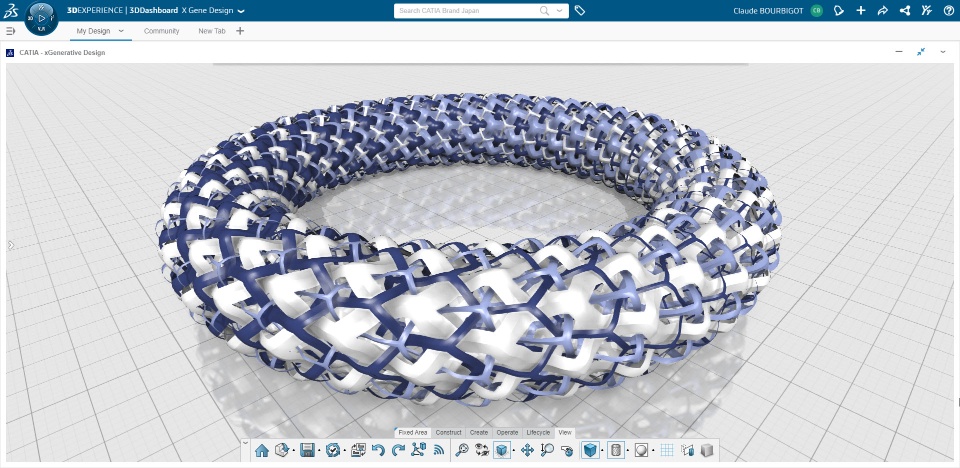The image size is (960, 468).
Task: Expand dropdown arrow next to part icon
Action: coord(294,450)
